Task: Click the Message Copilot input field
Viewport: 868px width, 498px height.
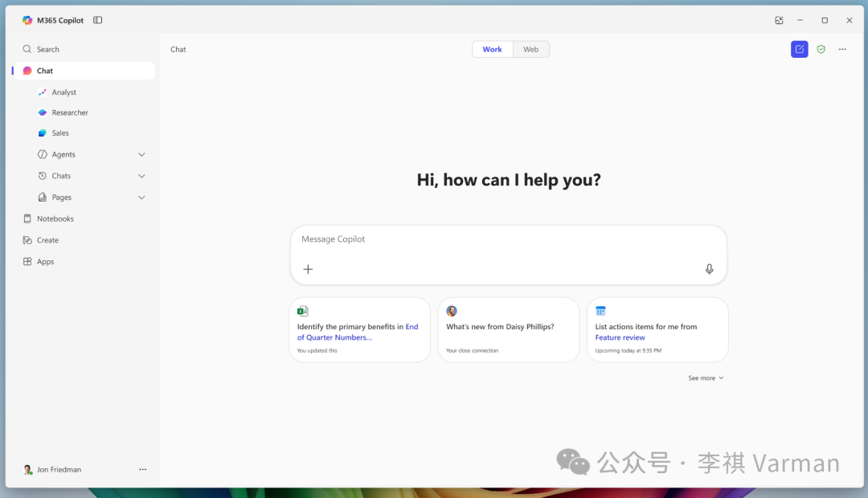Action: pos(508,255)
